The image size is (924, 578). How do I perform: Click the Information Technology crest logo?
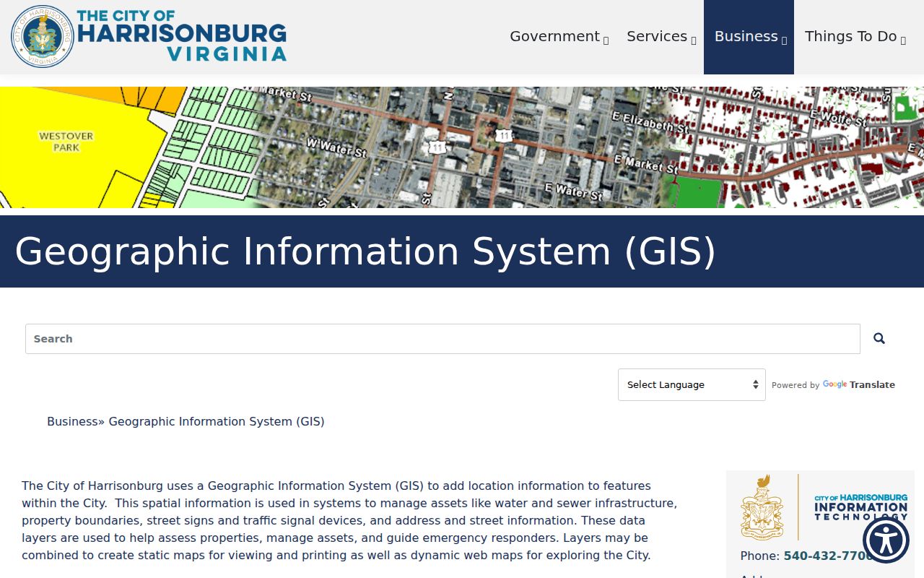tap(762, 507)
